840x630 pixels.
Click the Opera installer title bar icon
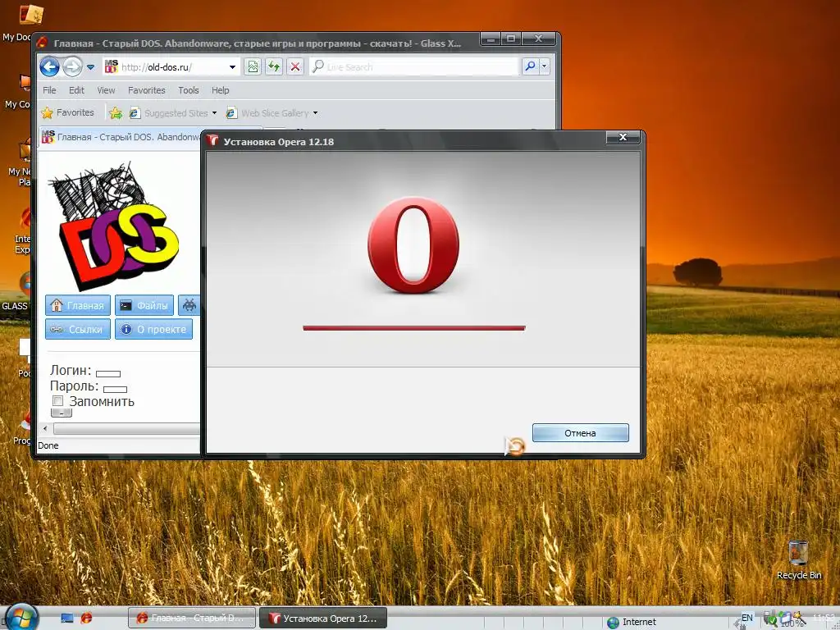pos(213,141)
